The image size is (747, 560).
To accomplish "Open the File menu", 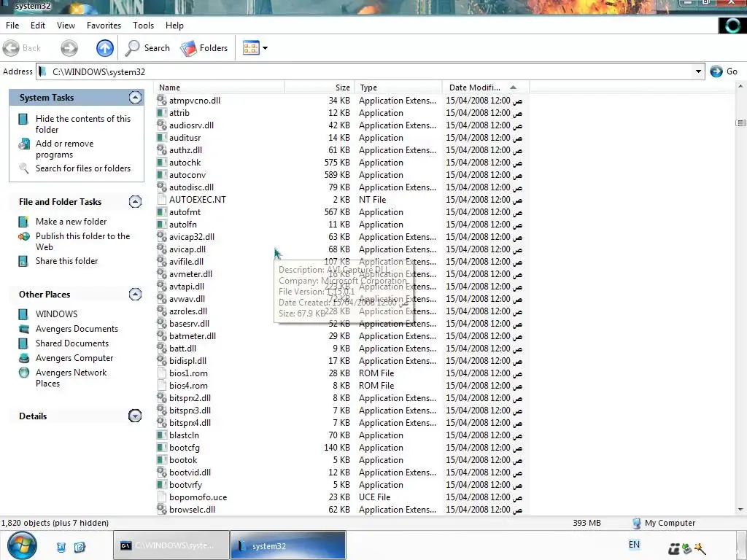I will pyautogui.click(x=12, y=26).
